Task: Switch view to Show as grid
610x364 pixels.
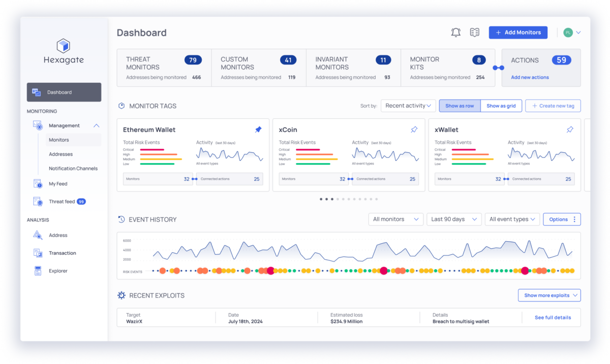Action: pos(501,106)
